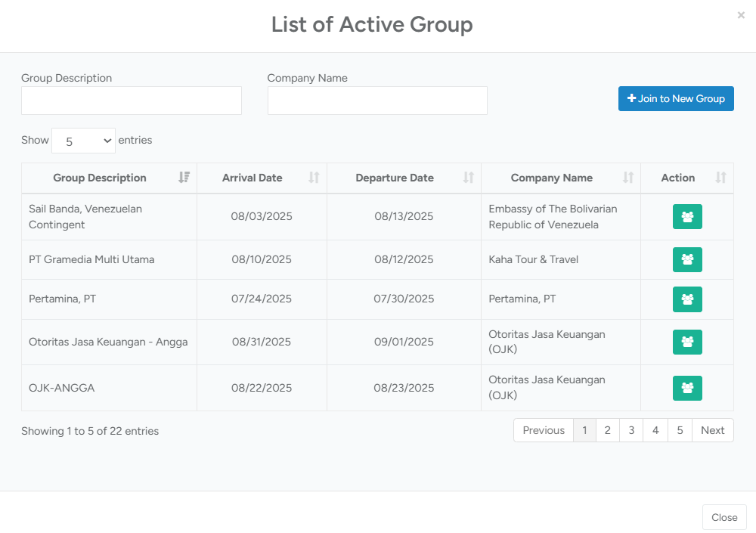Go to page 3 of results

[x=631, y=430]
